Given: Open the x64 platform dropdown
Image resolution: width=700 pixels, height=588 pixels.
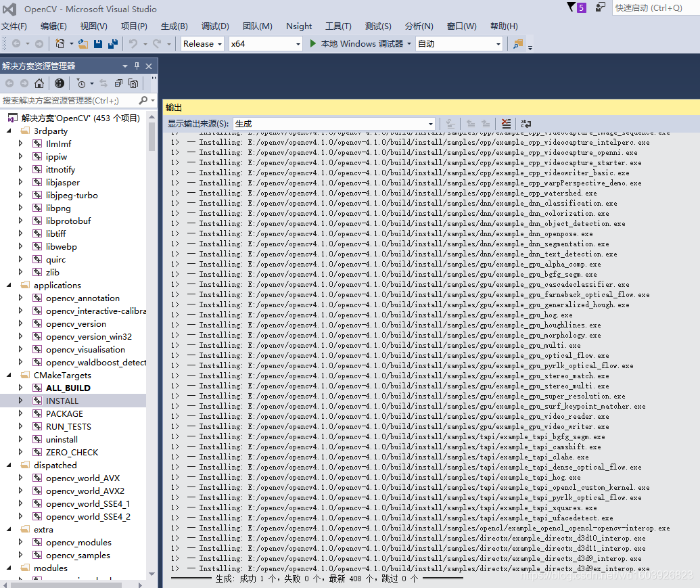Looking at the screenshot, I should click(265, 44).
